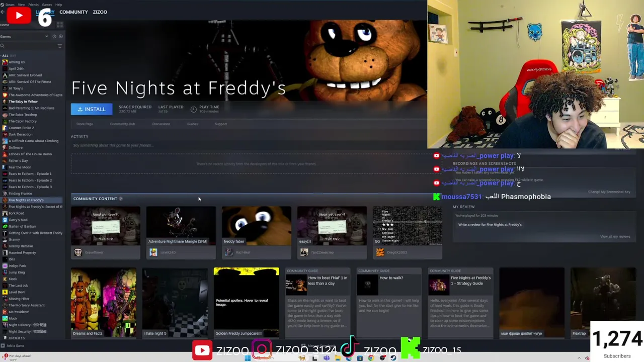
Task: Write a review for Five Nights at Freddy's
Action: pyautogui.click(x=490, y=225)
